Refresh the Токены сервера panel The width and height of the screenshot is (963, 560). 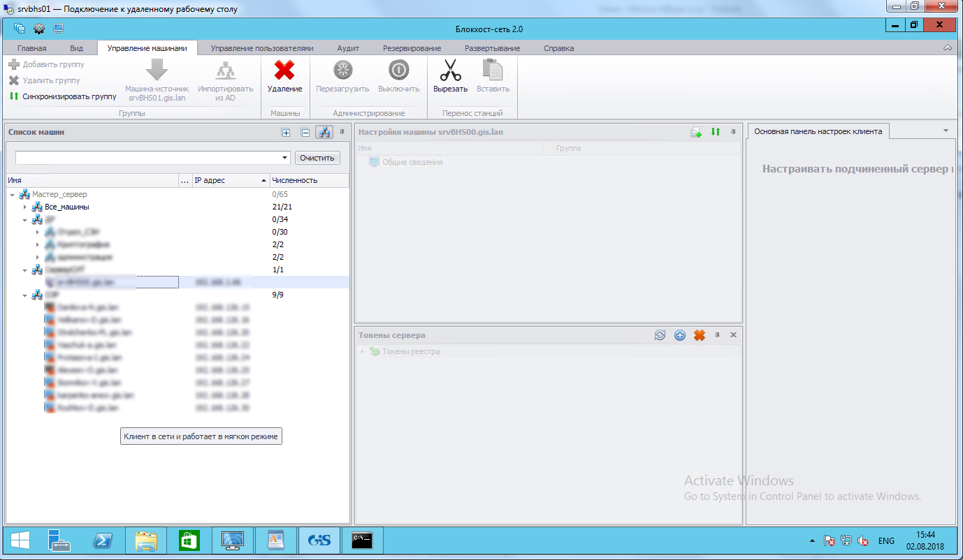coord(660,335)
